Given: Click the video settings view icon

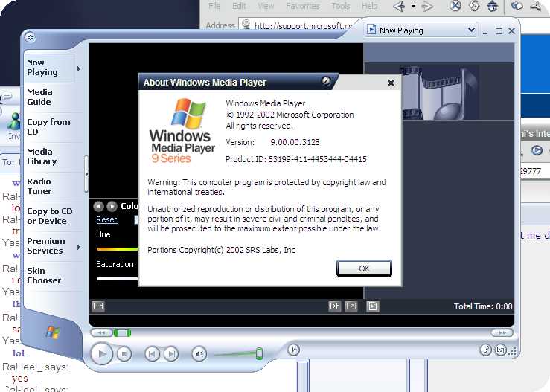Looking at the screenshot, I should [x=98, y=306].
